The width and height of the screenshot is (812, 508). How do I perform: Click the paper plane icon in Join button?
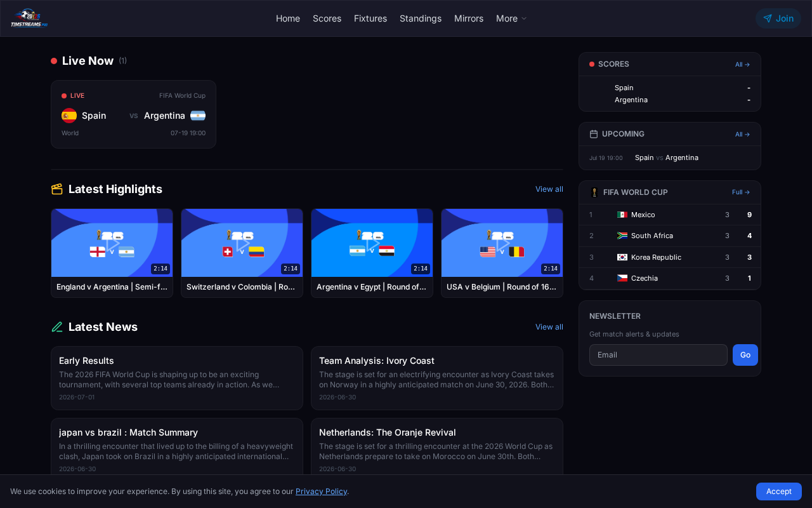pos(768,18)
